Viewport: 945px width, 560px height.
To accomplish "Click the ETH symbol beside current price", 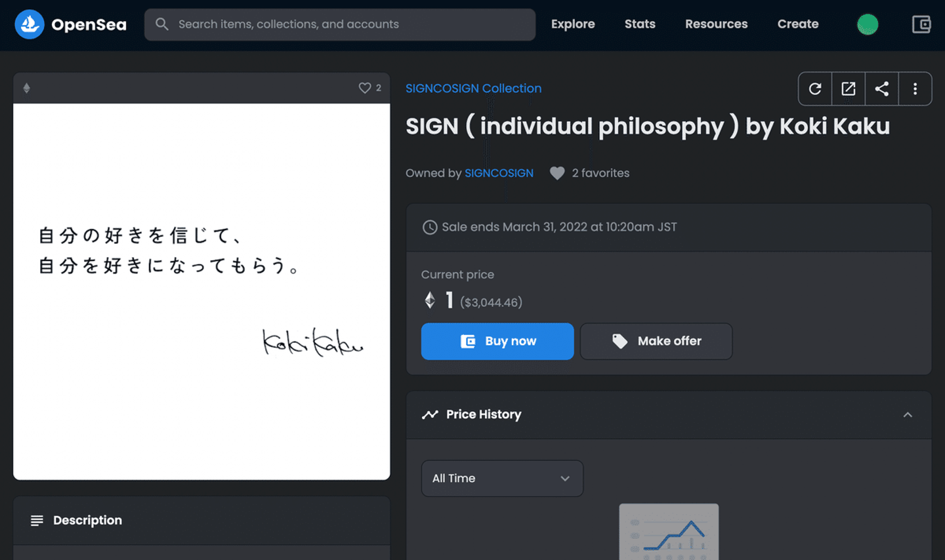I will 430,300.
